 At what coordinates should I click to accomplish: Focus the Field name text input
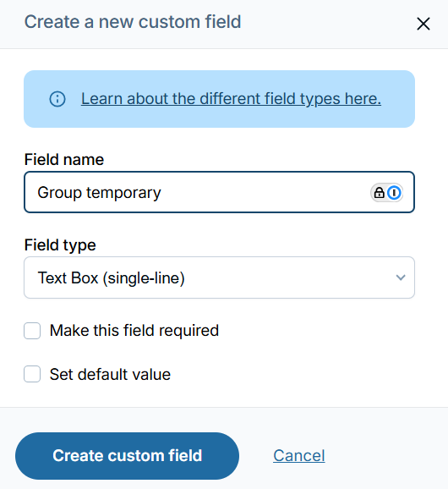click(x=219, y=192)
